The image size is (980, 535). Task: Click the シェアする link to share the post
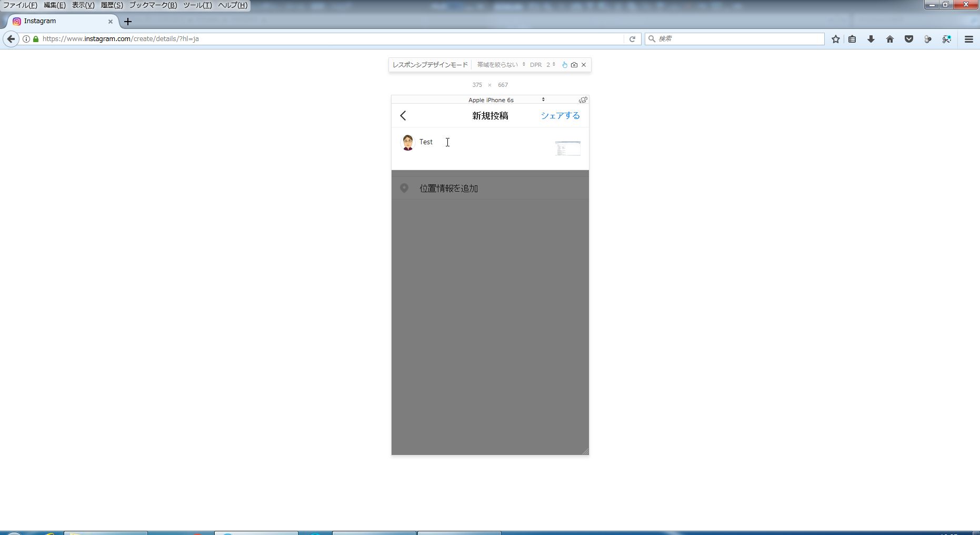tap(560, 116)
